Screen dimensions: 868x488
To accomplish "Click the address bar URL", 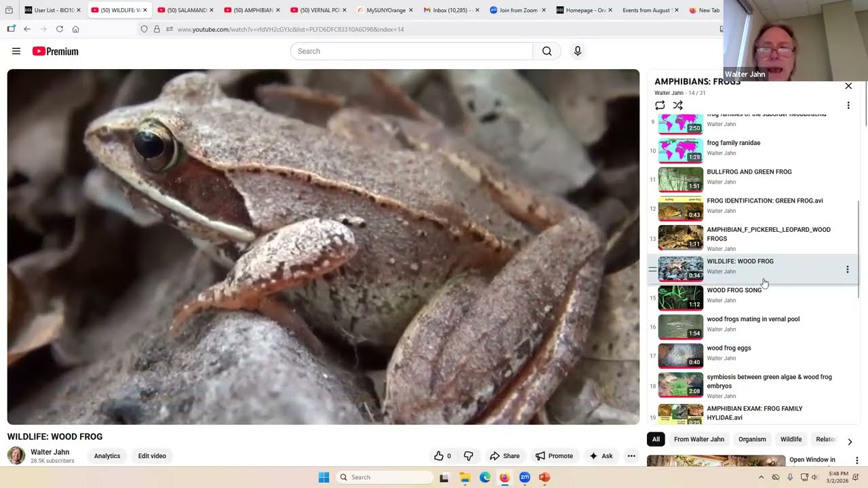I will click(291, 29).
